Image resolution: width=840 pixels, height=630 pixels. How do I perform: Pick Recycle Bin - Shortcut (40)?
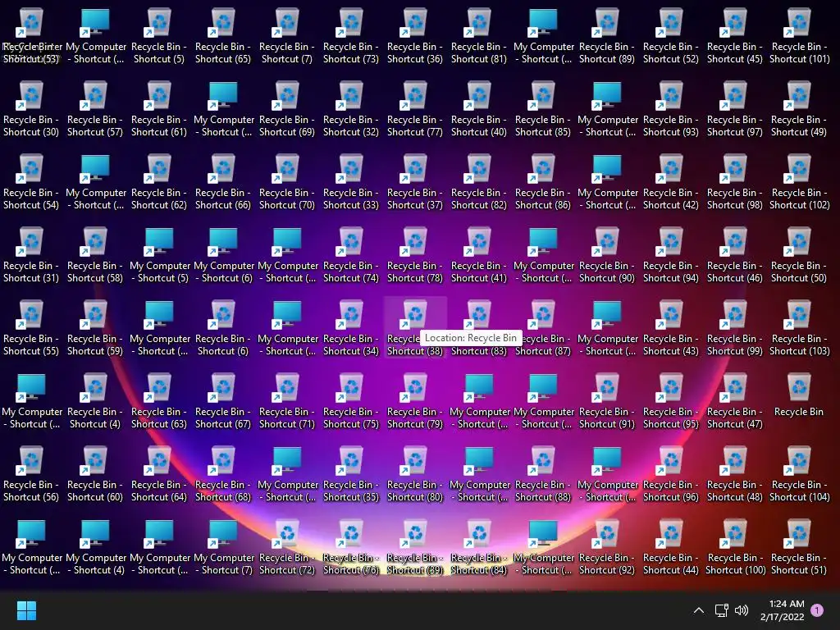pos(479,109)
